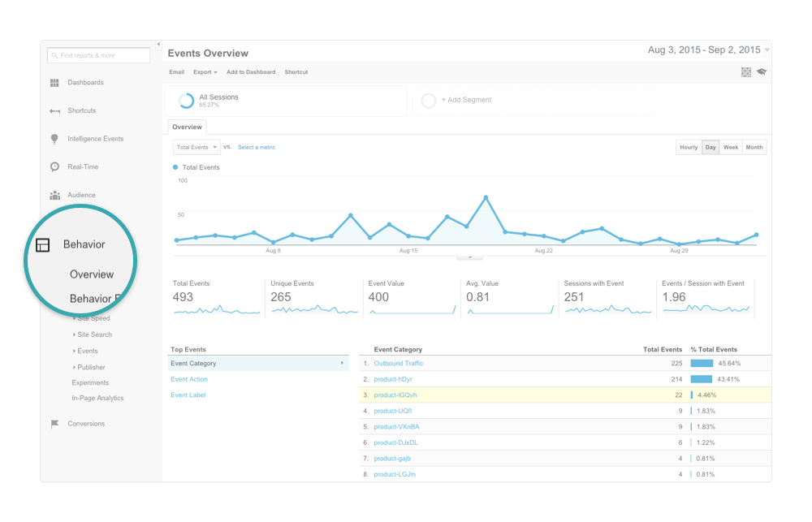This screenshot has height=522, width=812.
Task: Open the product-DJxDL category link
Action: [x=395, y=442]
